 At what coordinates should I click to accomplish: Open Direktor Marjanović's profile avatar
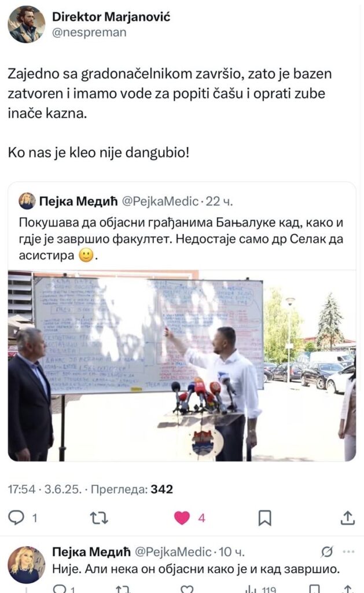(27, 24)
